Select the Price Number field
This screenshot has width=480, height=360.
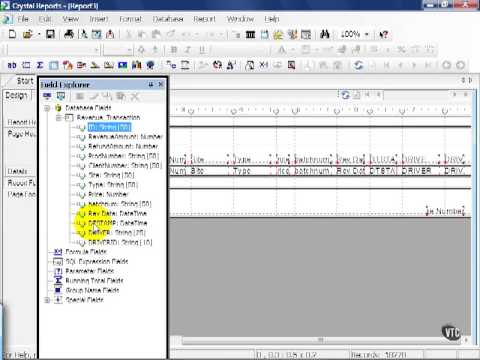click(x=108, y=194)
